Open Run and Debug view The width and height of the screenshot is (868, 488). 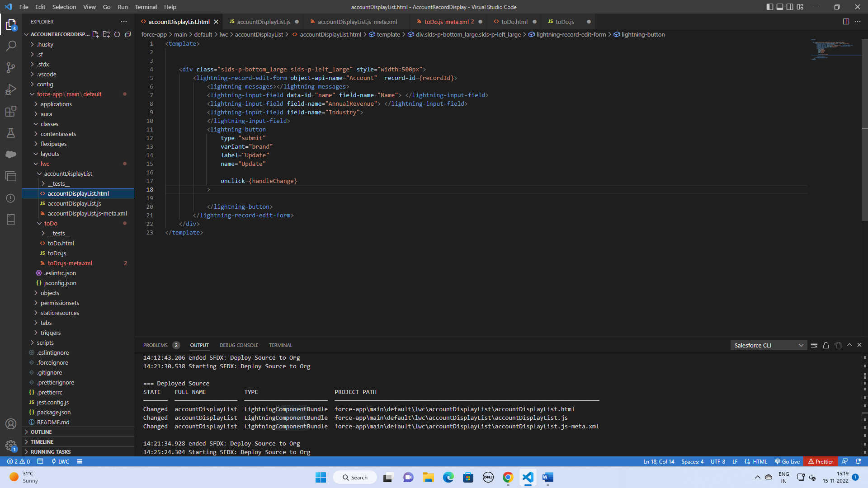(11, 89)
